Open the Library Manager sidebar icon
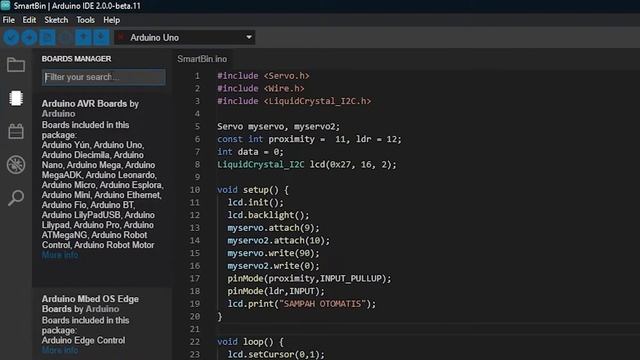 point(16,131)
